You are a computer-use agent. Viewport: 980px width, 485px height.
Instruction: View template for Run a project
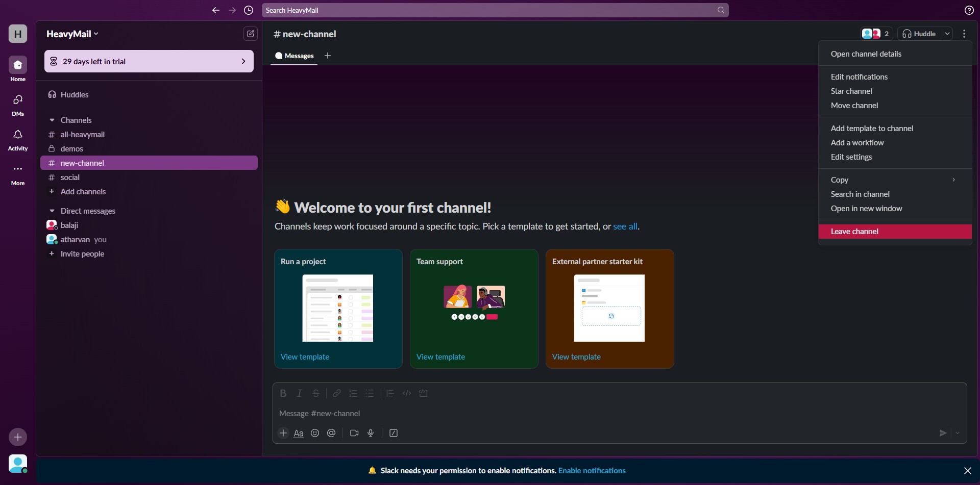pos(305,357)
